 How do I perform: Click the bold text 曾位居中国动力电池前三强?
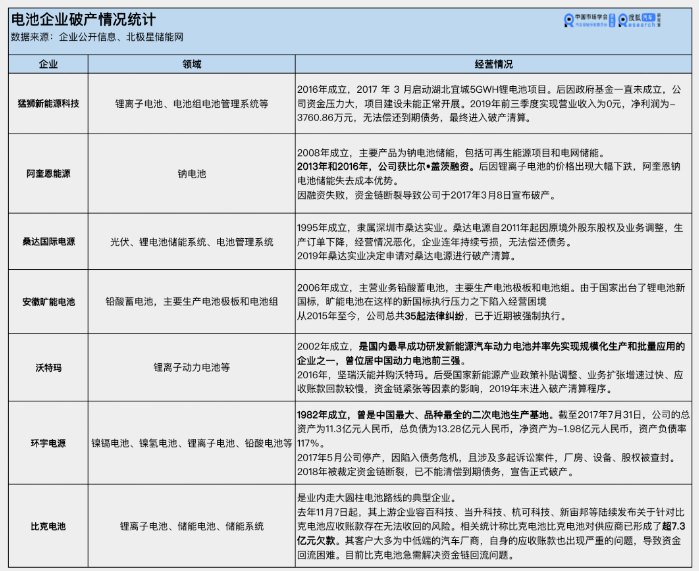(405, 361)
